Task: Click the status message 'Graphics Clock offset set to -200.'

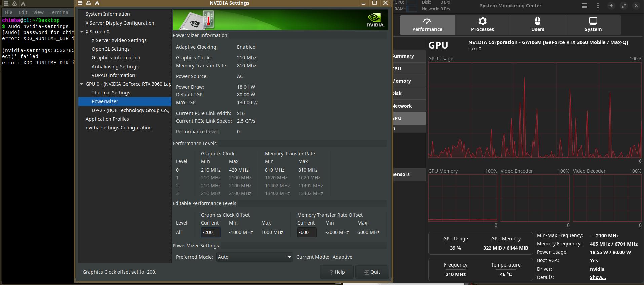Action: tap(119, 272)
